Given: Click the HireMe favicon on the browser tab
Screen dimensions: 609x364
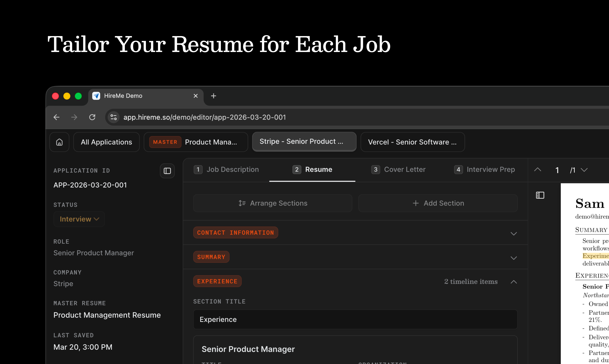Looking at the screenshot, I should (96, 96).
